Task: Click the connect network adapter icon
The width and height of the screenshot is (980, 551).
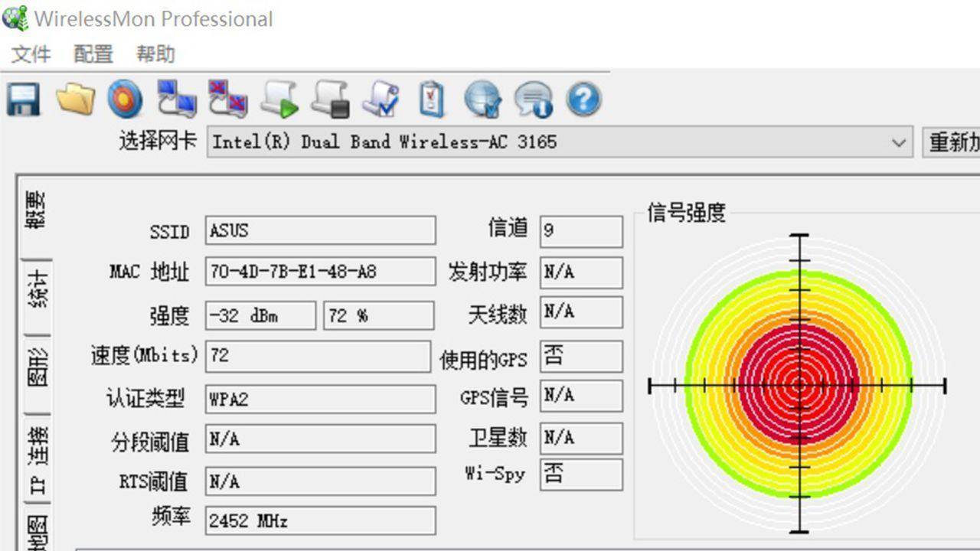Action: click(176, 99)
